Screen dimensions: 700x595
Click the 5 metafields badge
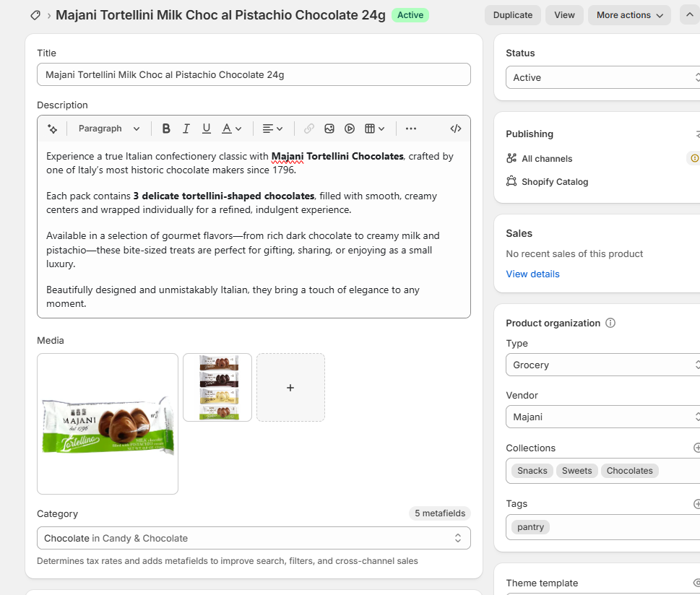click(x=440, y=513)
